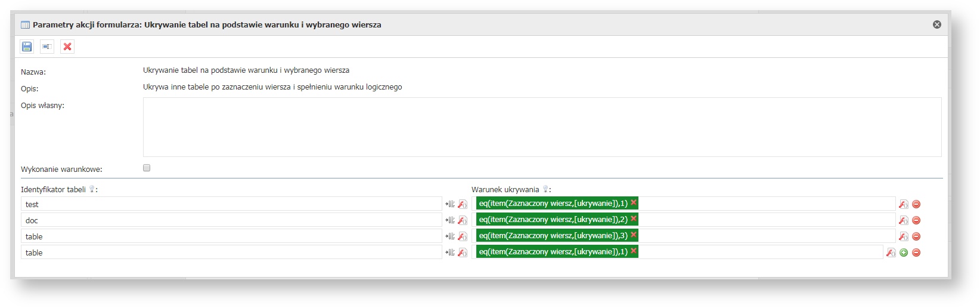Screen dimensions: 980x308
Task: Click the lightbulb hint beside 'Warunek ukrywania'
Action: click(545, 189)
